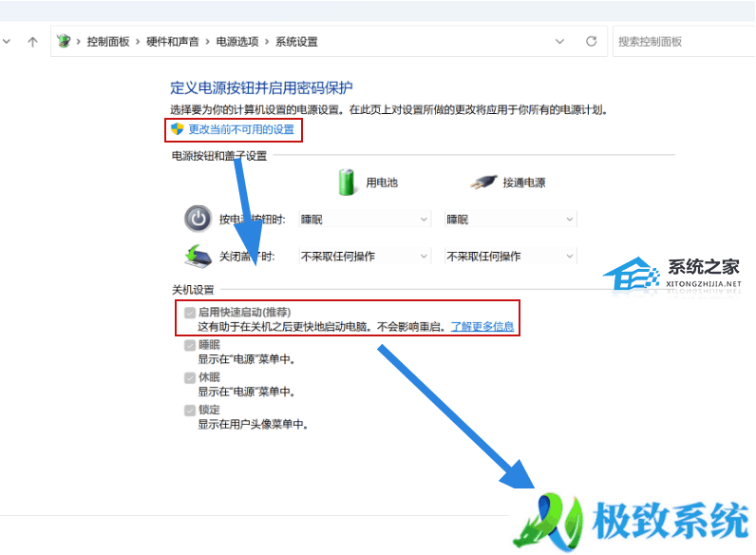Screen dimensions: 756x555
Task: Click the 电源按钮和盖子设置 section label
Action: [x=219, y=156]
